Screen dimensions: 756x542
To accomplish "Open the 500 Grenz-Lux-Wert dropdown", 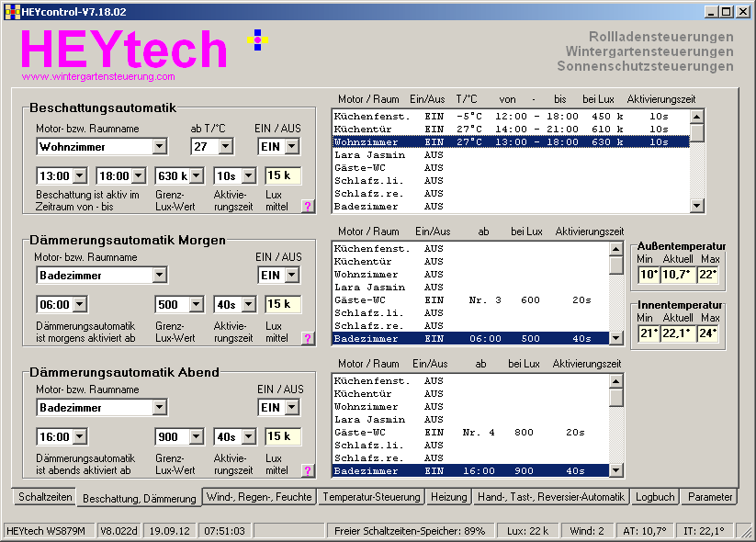I will (197, 305).
